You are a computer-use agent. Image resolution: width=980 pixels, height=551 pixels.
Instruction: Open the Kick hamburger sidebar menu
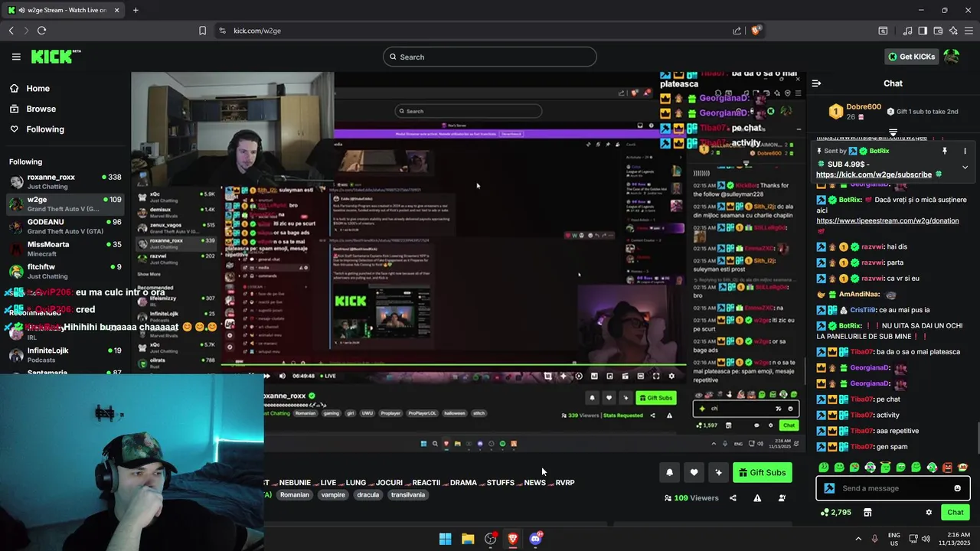pos(16,57)
